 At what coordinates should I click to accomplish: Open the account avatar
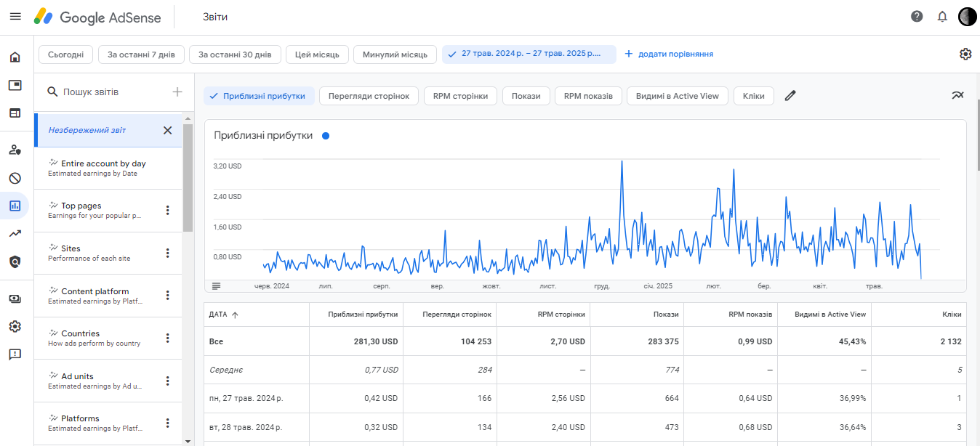967,17
